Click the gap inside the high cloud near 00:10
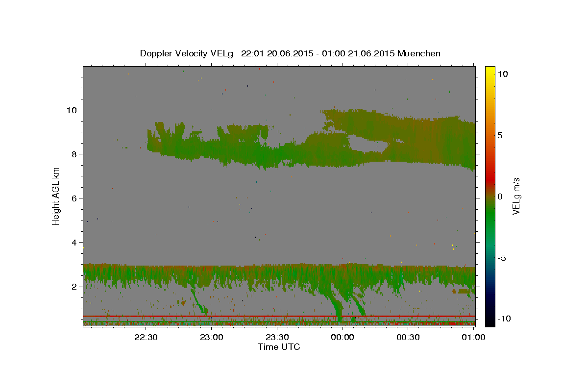 click(x=367, y=144)
